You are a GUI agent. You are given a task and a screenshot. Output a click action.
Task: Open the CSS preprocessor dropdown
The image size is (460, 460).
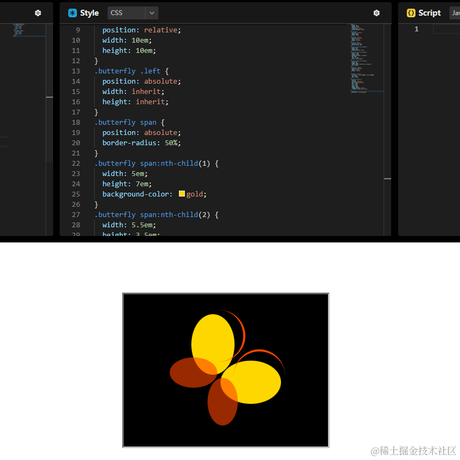(133, 13)
